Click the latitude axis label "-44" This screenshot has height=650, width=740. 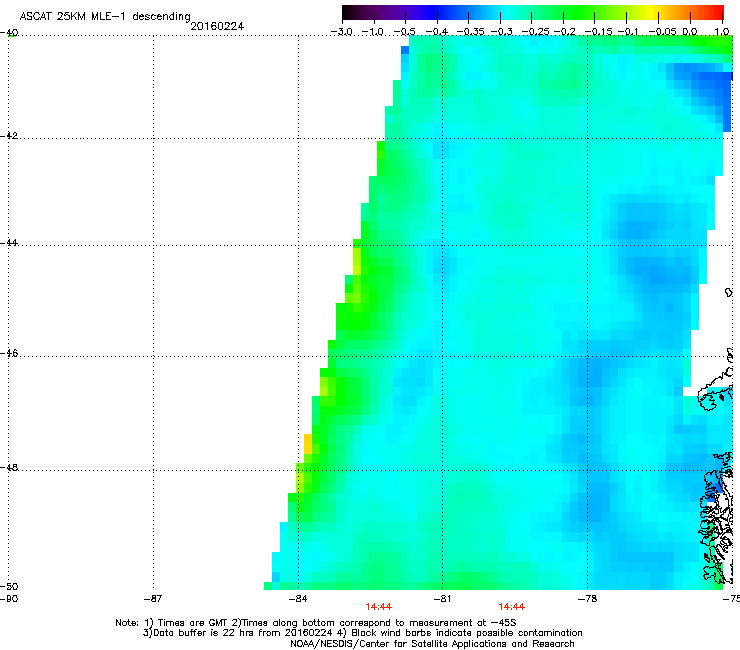pyautogui.click(x=9, y=243)
